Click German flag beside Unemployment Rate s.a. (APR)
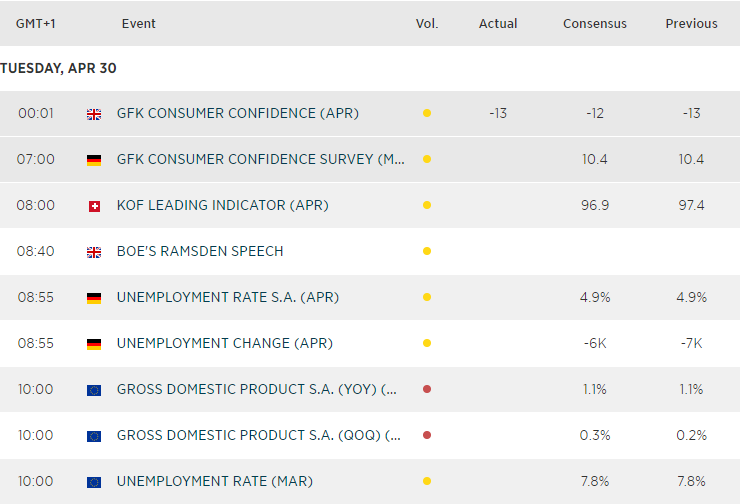This screenshot has width=741, height=504. coord(94,298)
